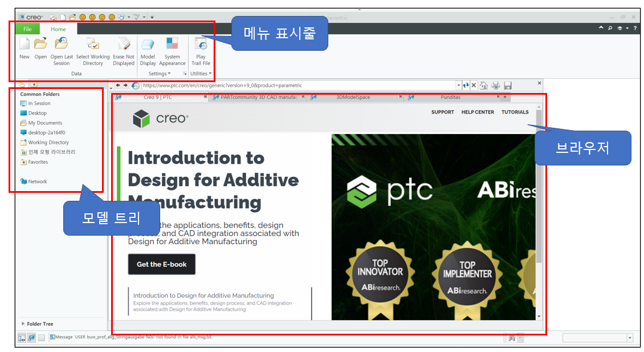Toggle full screen box in status bar

[x=42, y=338]
